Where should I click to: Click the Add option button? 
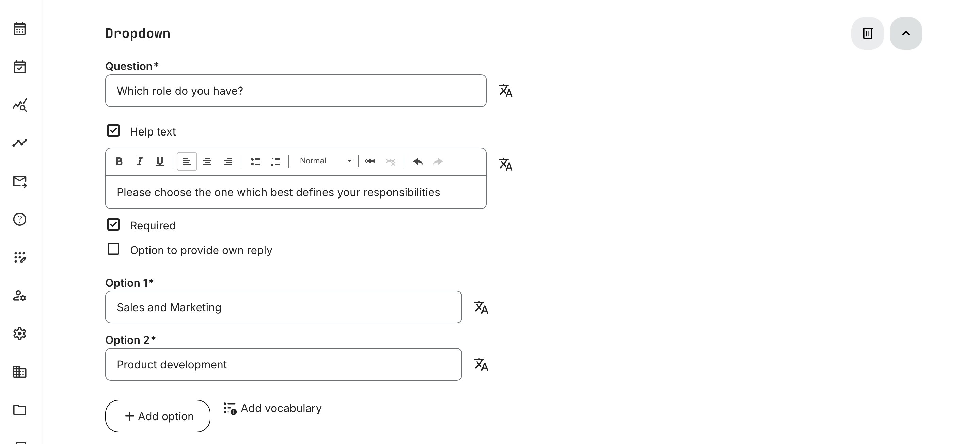158,416
